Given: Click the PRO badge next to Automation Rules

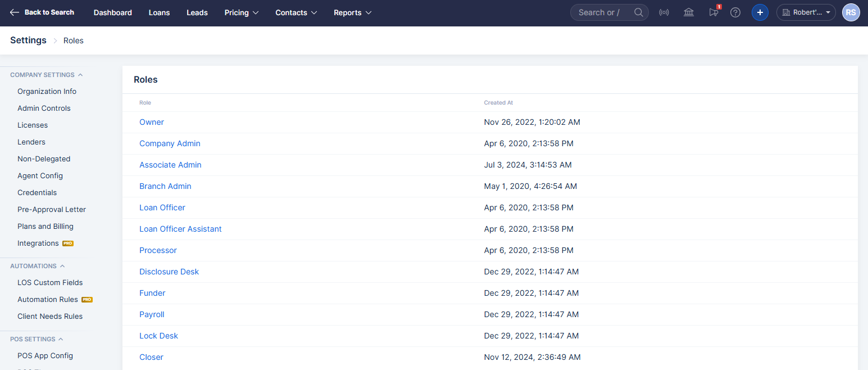Looking at the screenshot, I should (x=87, y=300).
